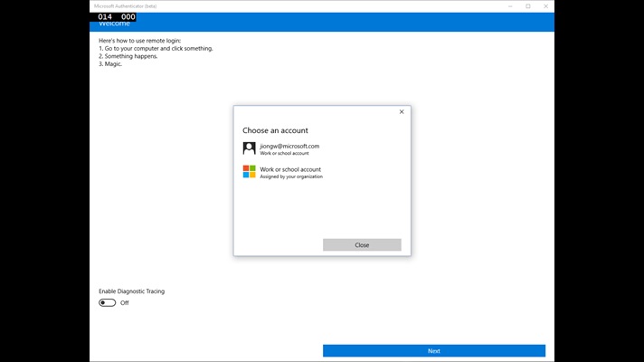Close the Microsoft Authenticator window

coord(545,5)
